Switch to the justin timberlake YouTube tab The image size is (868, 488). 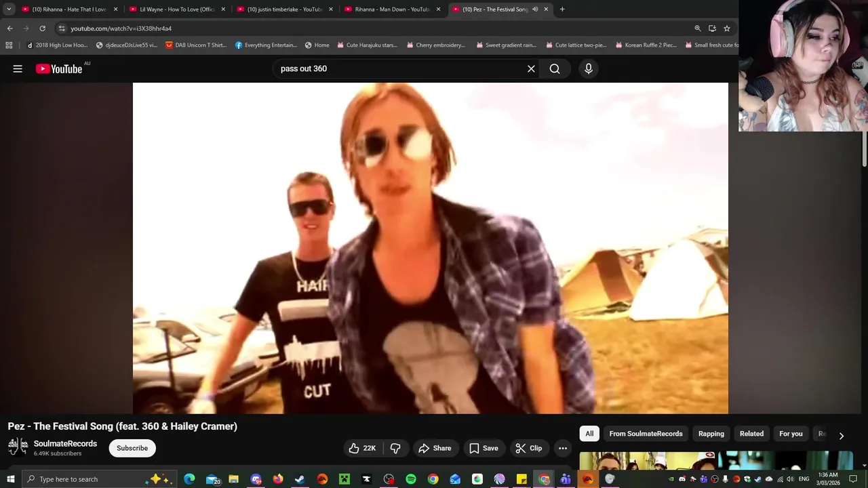285,9
